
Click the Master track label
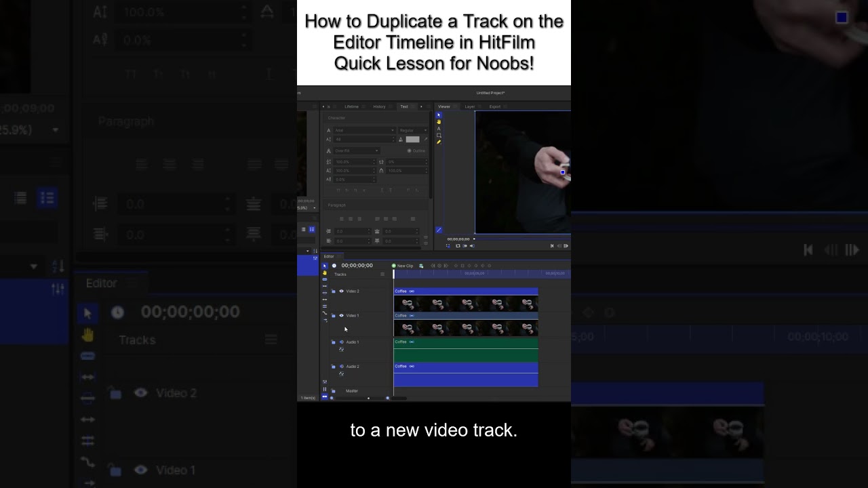click(x=351, y=390)
